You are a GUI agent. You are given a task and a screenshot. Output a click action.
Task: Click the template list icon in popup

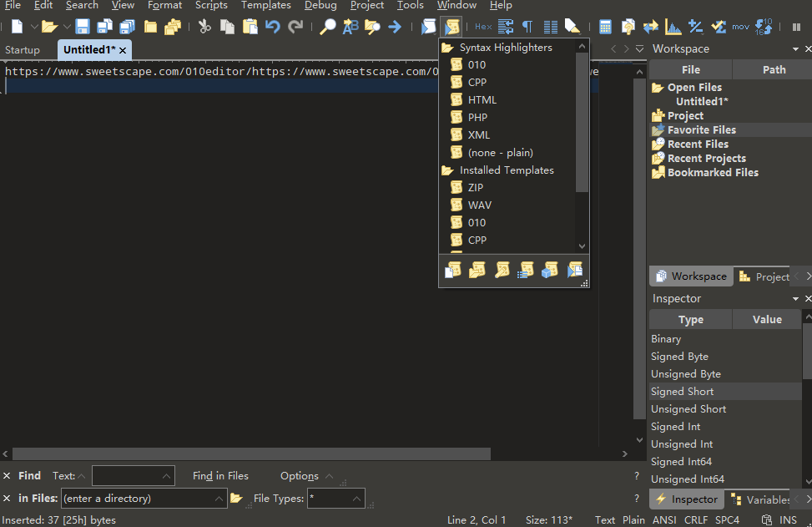tap(526, 270)
